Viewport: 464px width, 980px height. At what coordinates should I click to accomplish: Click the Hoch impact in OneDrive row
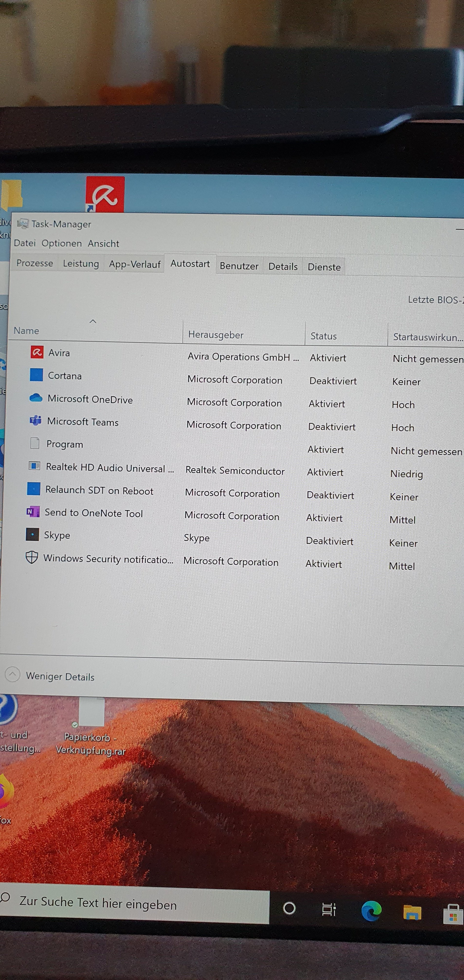point(403,405)
